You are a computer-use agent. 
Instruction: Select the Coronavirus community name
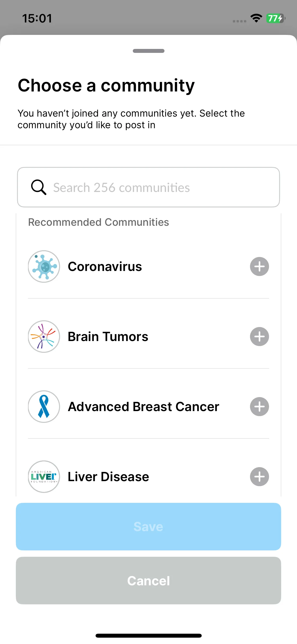tap(105, 266)
